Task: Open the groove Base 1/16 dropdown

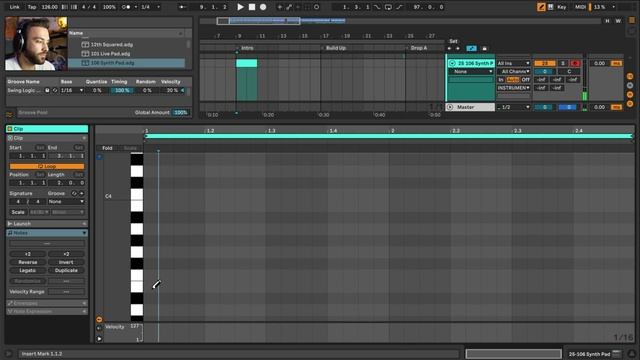Action: (x=72, y=90)
